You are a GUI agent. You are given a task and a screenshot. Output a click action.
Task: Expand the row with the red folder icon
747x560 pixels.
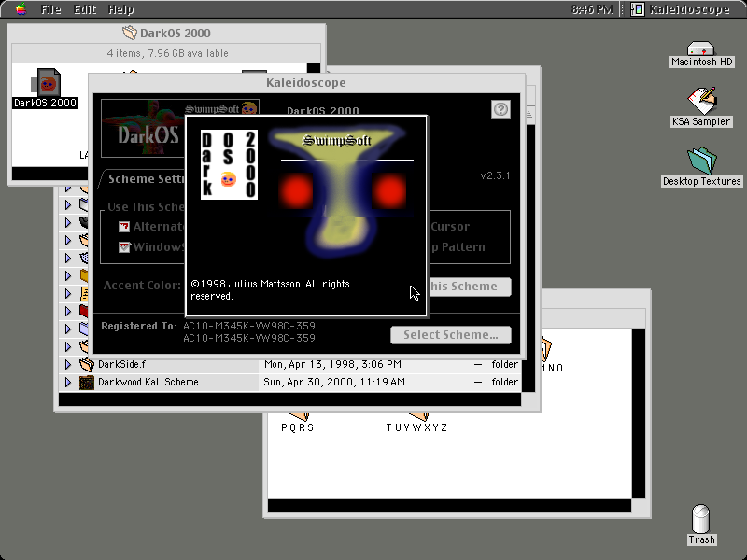click(x=67, y=312)
